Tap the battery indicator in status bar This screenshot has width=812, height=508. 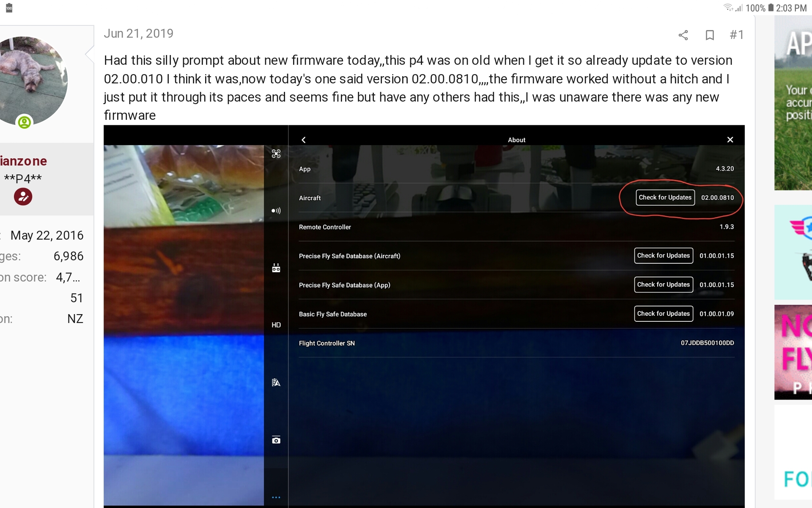coord(771,8)
